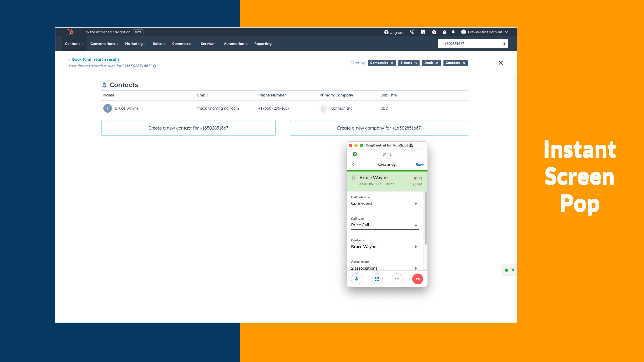Remove the Deals filter chip

point(437,63)
